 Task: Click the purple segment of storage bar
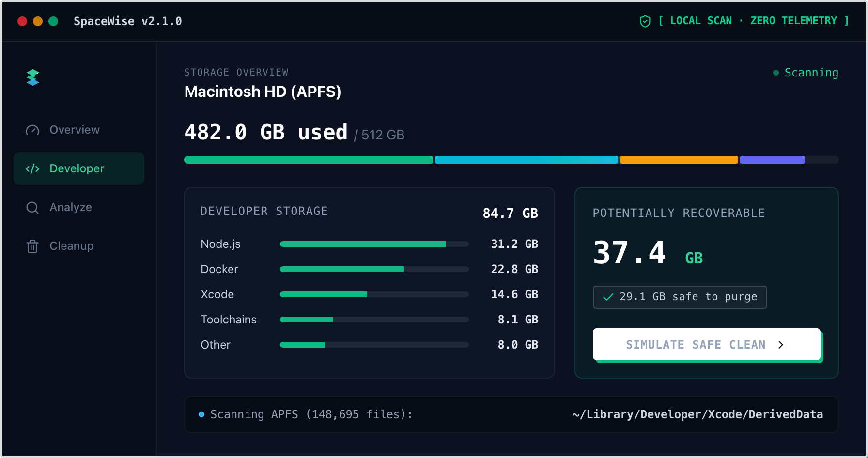pos(773,160)
